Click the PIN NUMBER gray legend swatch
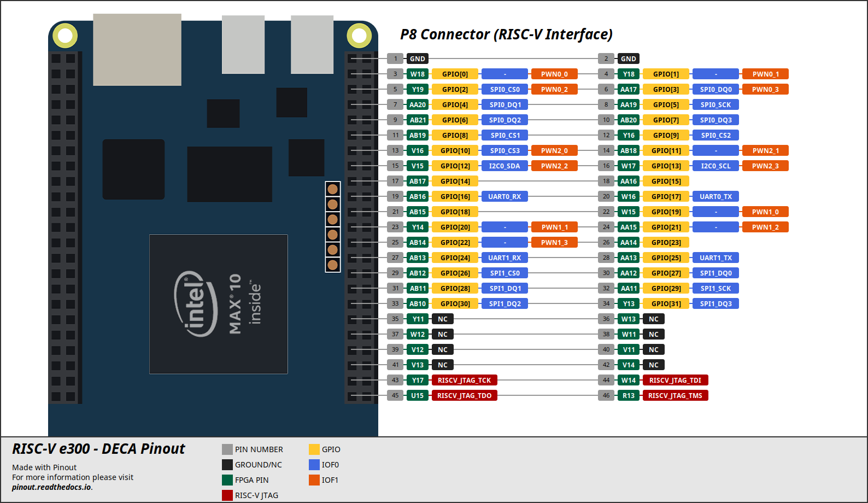The height and width of the screenshot is (503, 868). [227, 449]
